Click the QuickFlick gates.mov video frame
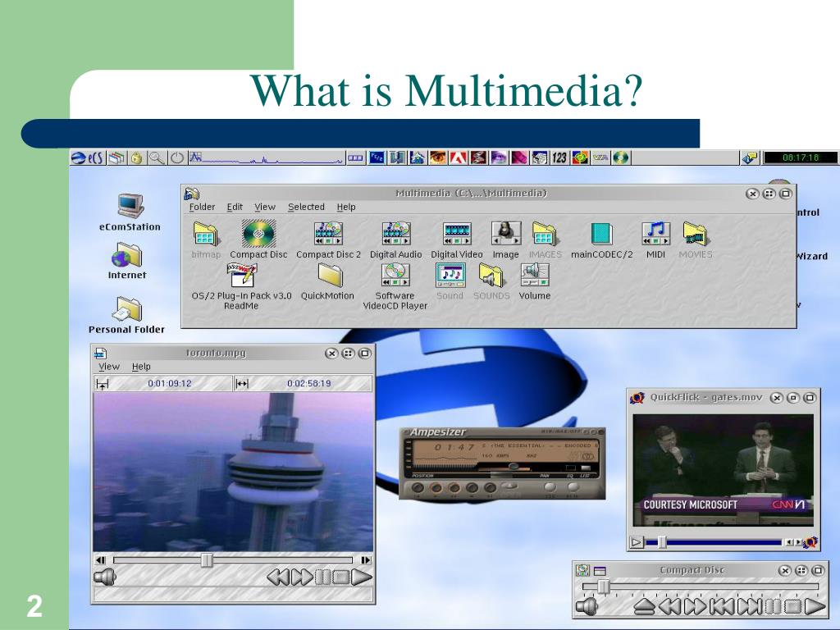 pyautogui.click(x=723, y=470)
